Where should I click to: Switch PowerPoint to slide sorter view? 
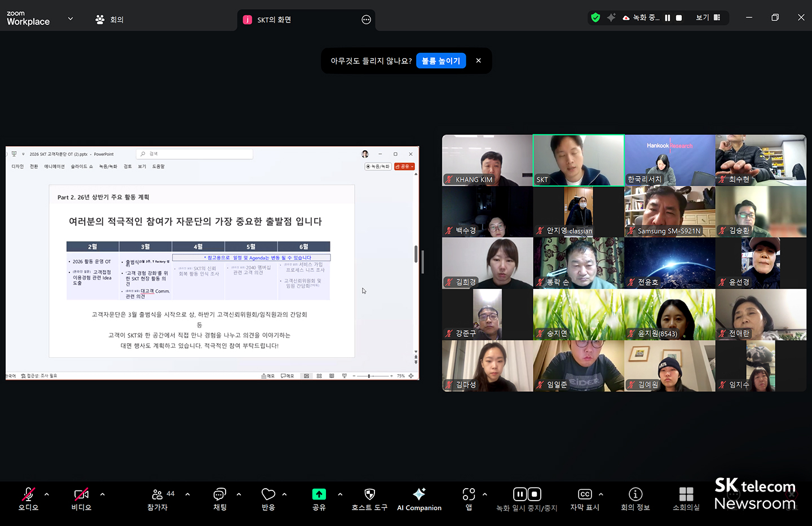(319, 376)
